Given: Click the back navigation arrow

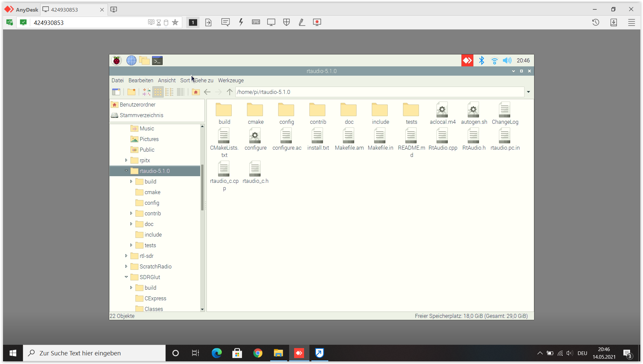Looking at the screenshot, I should (207, 92).
